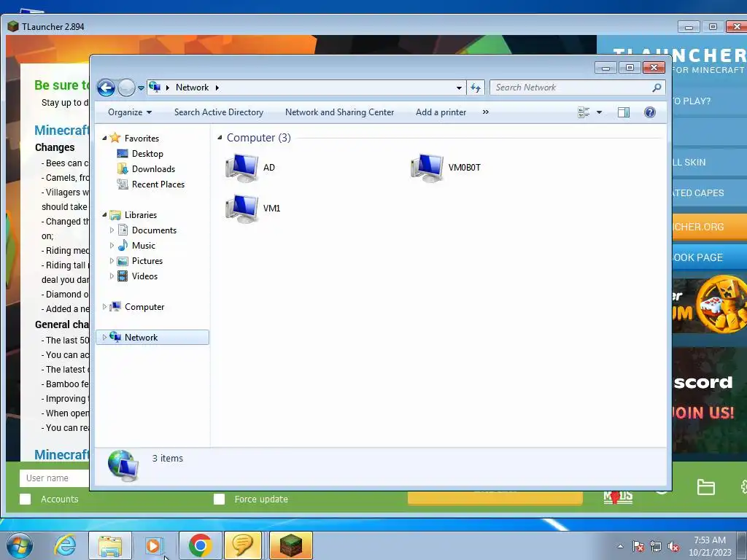This screenshot has height=560, width=747.
Task: Click the Action Center flag icon
Action: pos(638,547)
